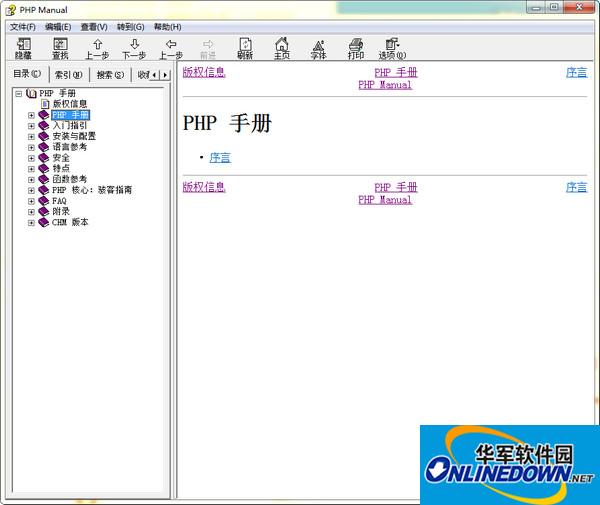Print the page with 打印 icon

click(x=356, y=49)
